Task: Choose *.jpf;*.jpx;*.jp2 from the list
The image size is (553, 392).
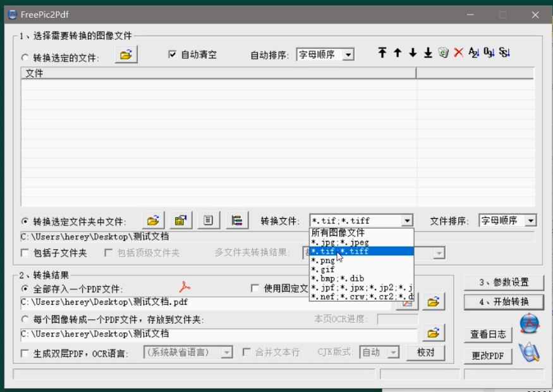Action: [362, 288]
